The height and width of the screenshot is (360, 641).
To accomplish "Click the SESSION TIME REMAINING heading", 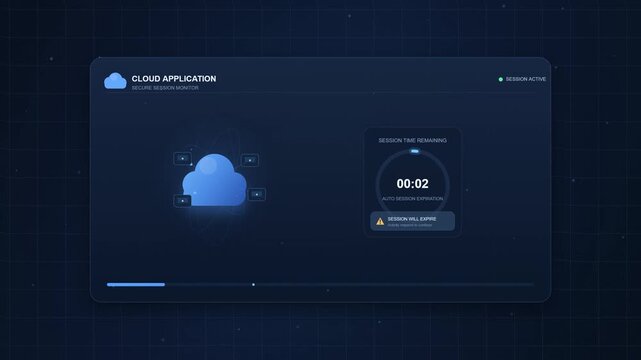I will [x=412, y=140].
